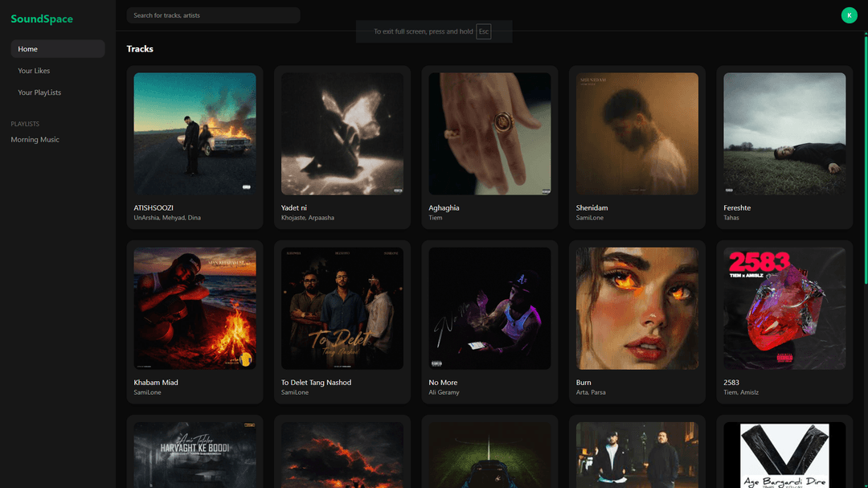
Task: Click artist text Tiem, Amislz
Action: [x=741, y=392]
